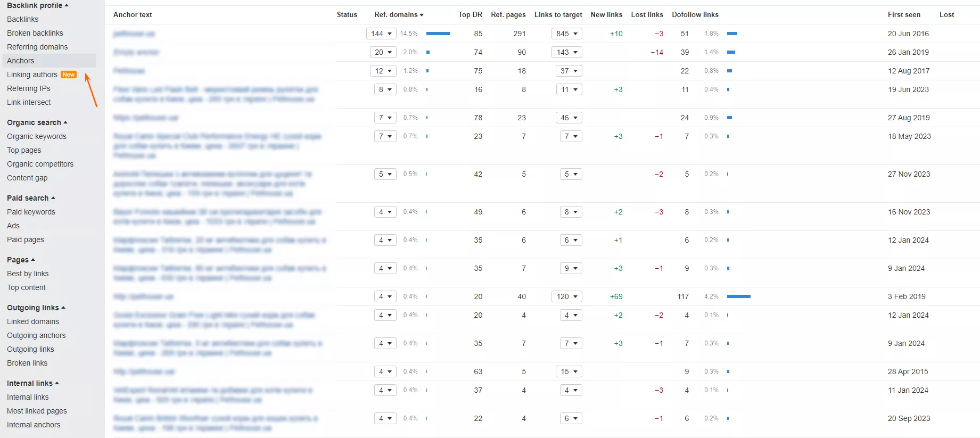Go to Top pages report
The image size is (980, 438).
coord(24,150)
